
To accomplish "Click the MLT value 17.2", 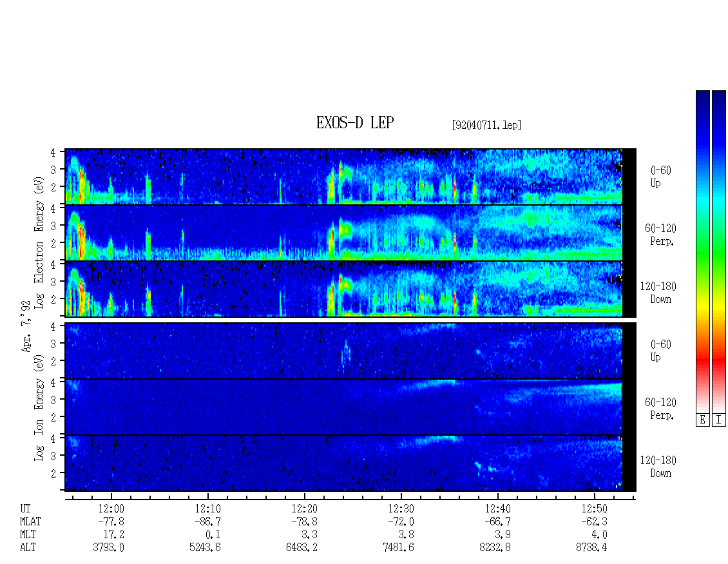I will coord(114,535).
